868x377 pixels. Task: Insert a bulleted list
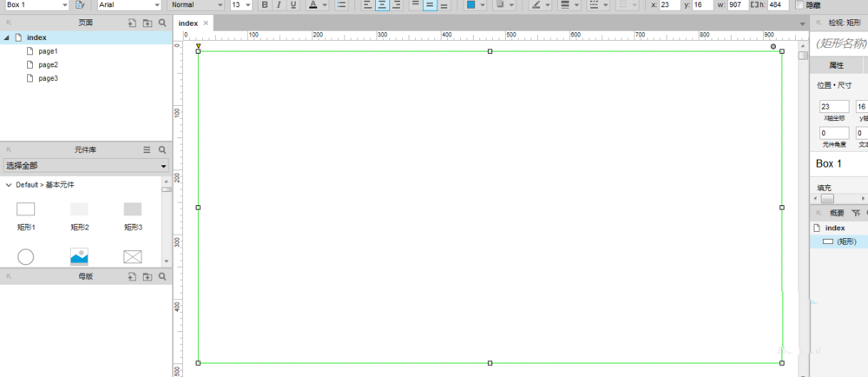pyautogui.click(x=340, y=5)
